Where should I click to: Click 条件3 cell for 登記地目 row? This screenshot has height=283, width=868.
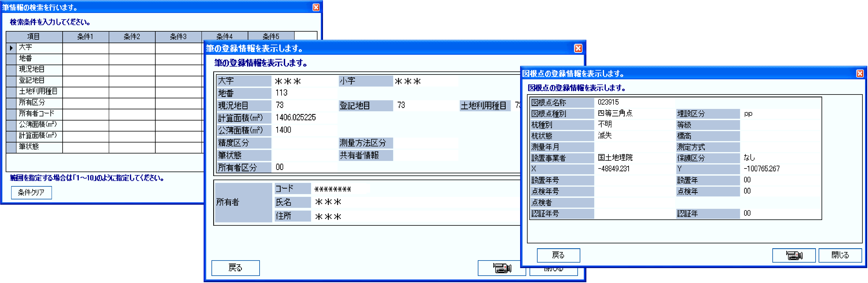click(178, 81)
